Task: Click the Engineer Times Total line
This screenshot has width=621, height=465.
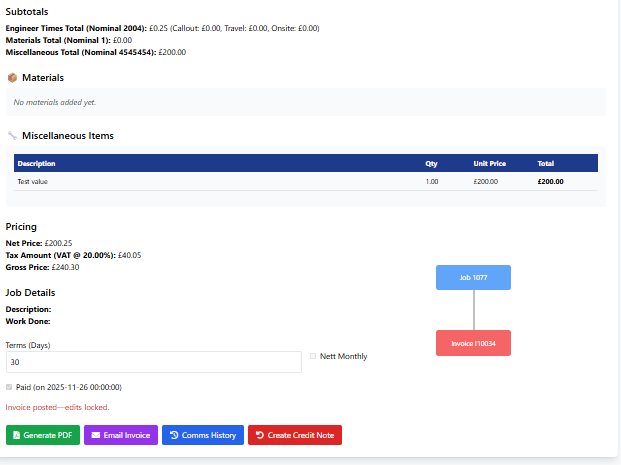Action: [162, 28]
